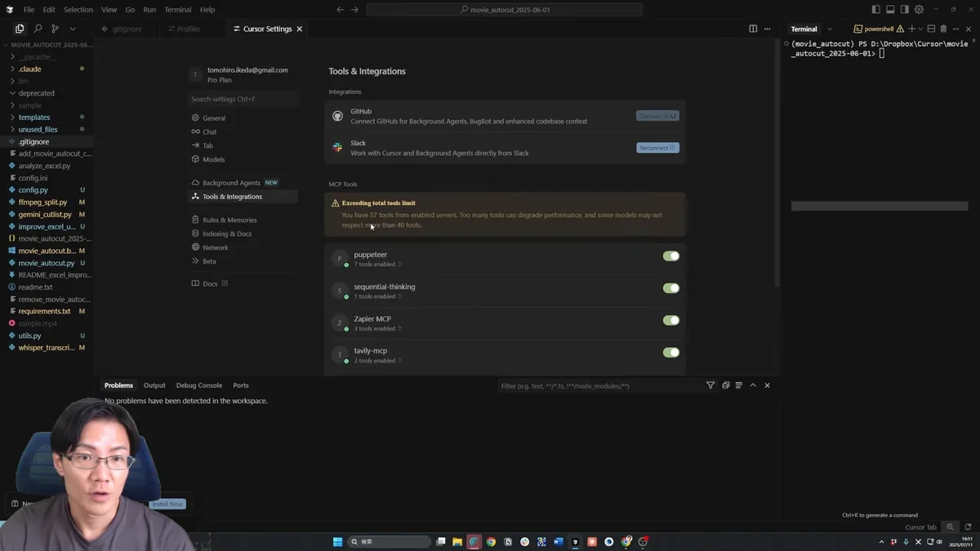Maximize the bottom panel with chevron
The width and height of the screenshot is (980, 551).
(x=753, y=385)
